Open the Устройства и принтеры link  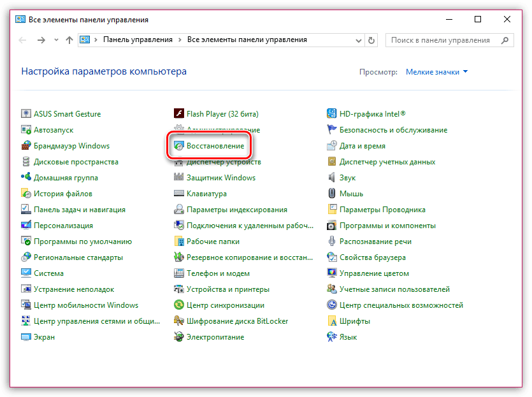[227, 289]
